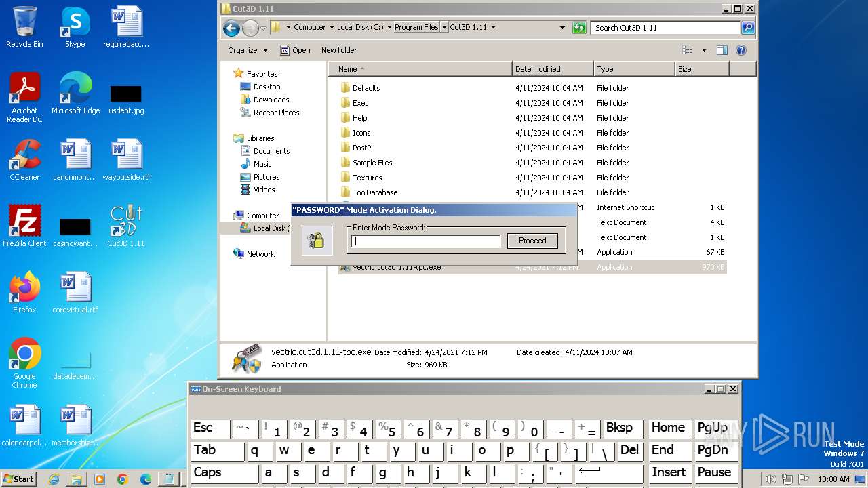Select wayoutside.rtf document on desktop

tap(126, 160)
